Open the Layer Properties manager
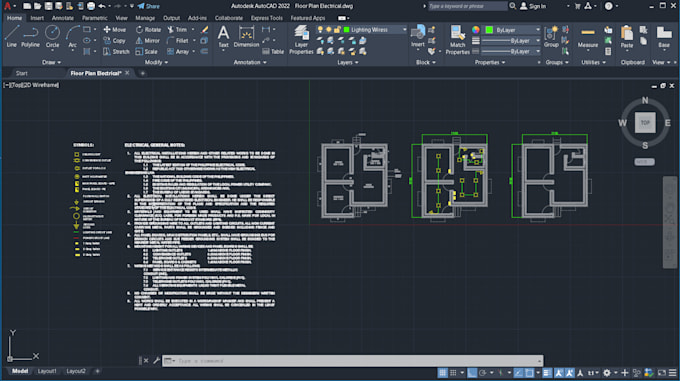The width and height of the screenshot is (680, 381). coord(301,40)
